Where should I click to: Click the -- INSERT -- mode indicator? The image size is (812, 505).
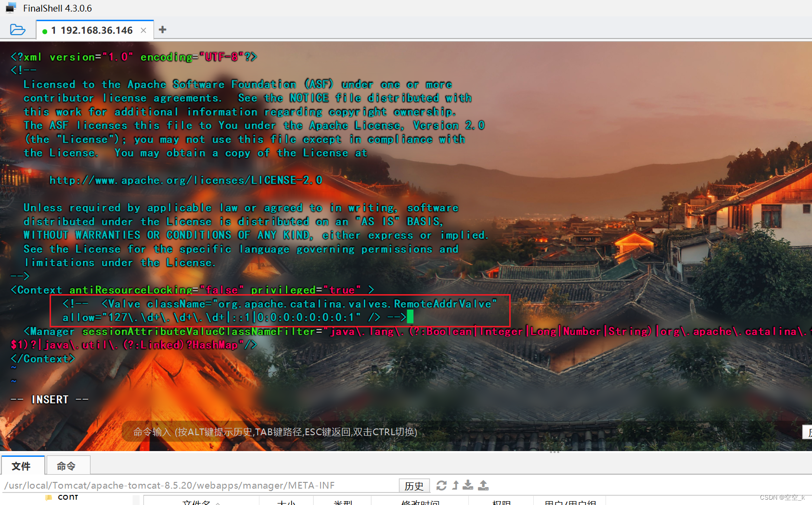(50, 400)
